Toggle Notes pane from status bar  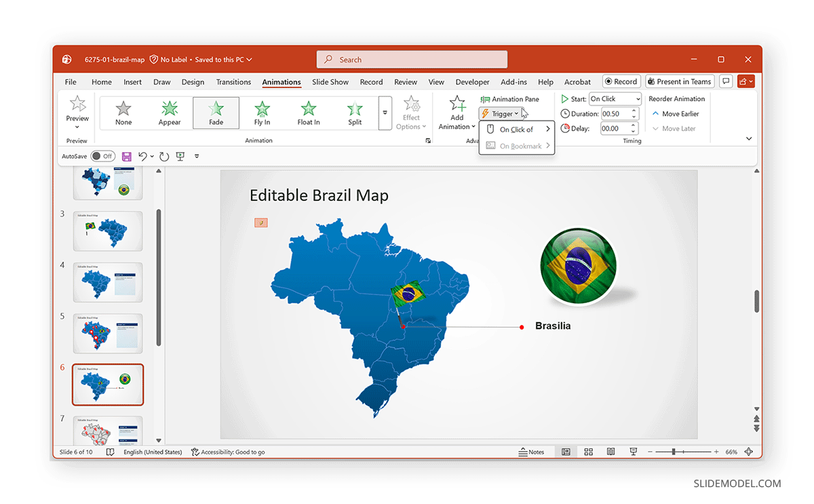pyautogui.click(x=531, y=452)
